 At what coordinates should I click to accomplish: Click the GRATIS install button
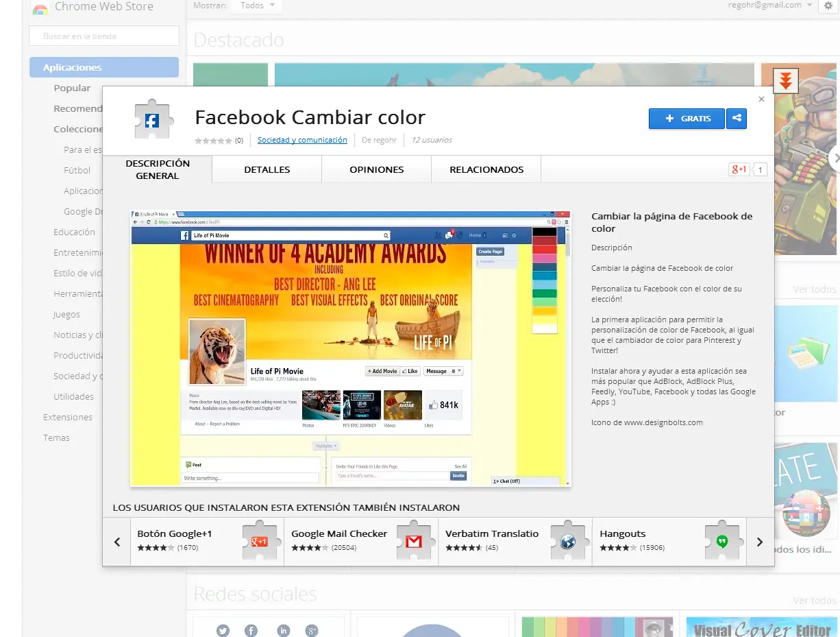687,119
